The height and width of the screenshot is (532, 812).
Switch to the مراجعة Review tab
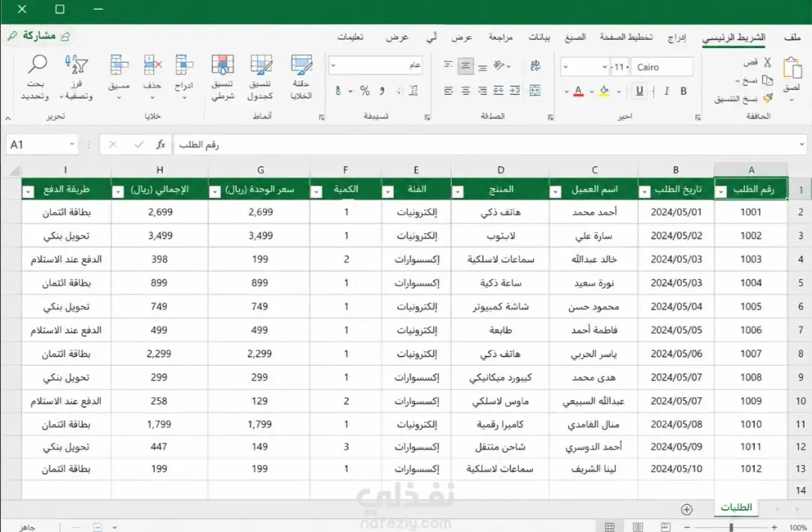(x=500, y=38)
